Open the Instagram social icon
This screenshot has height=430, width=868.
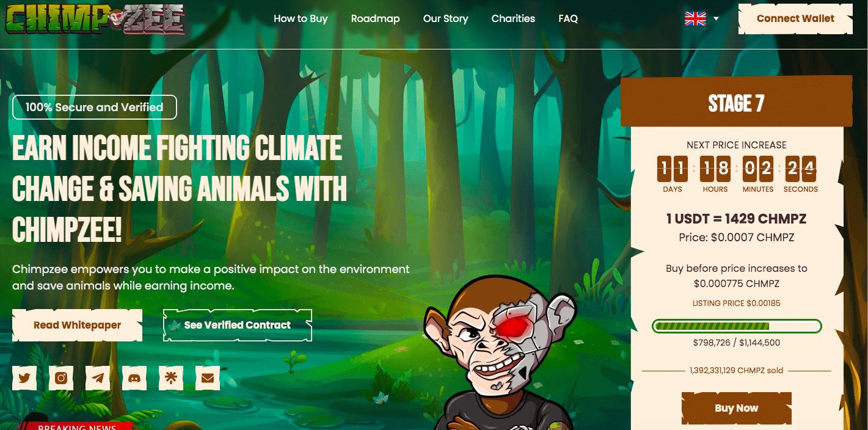61,378
